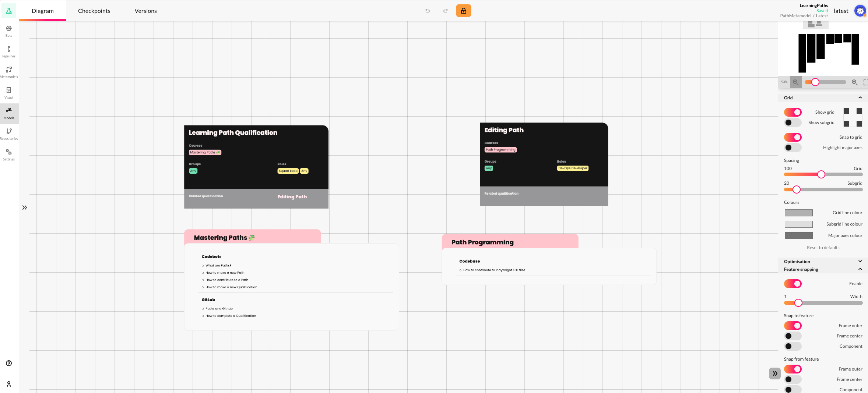The height and width of the screenshot is (393, 868).
Task: Open the Metamodels sidebar section
Action: point(9,72)
